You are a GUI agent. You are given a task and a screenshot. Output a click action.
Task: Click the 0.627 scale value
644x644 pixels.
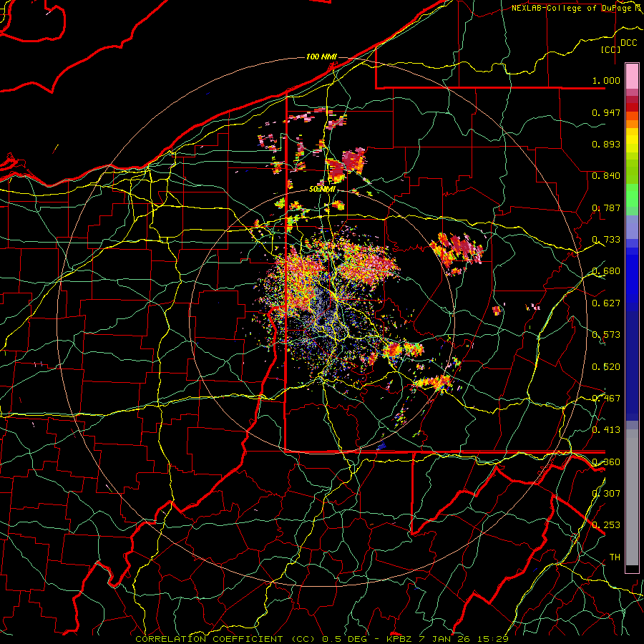pyautogui.click(x=606, y=303)
